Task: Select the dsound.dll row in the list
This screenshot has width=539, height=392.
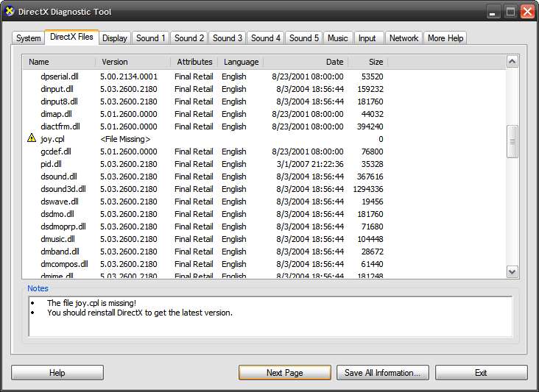Action: (59, 177)
